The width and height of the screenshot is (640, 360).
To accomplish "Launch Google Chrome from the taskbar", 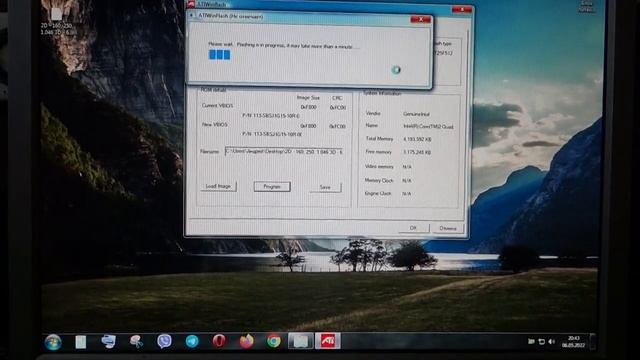I will pyautogui.click(x=274, y=341).
